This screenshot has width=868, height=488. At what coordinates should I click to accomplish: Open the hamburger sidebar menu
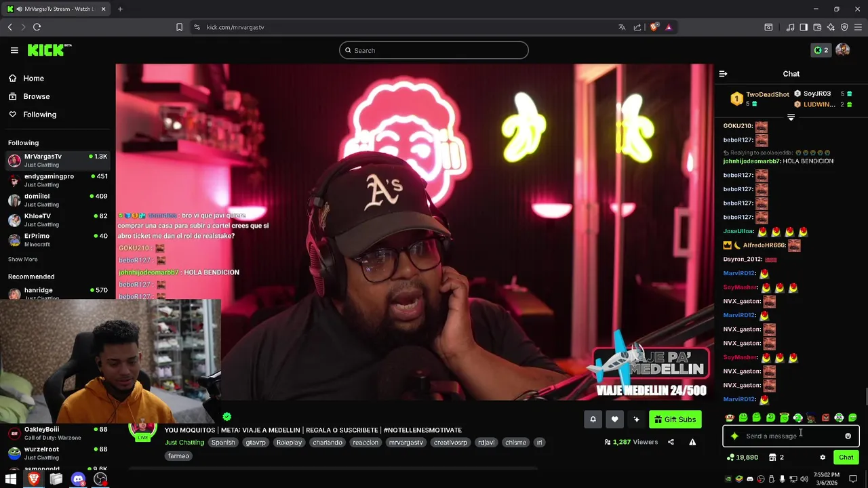click(x=14, y=50)
